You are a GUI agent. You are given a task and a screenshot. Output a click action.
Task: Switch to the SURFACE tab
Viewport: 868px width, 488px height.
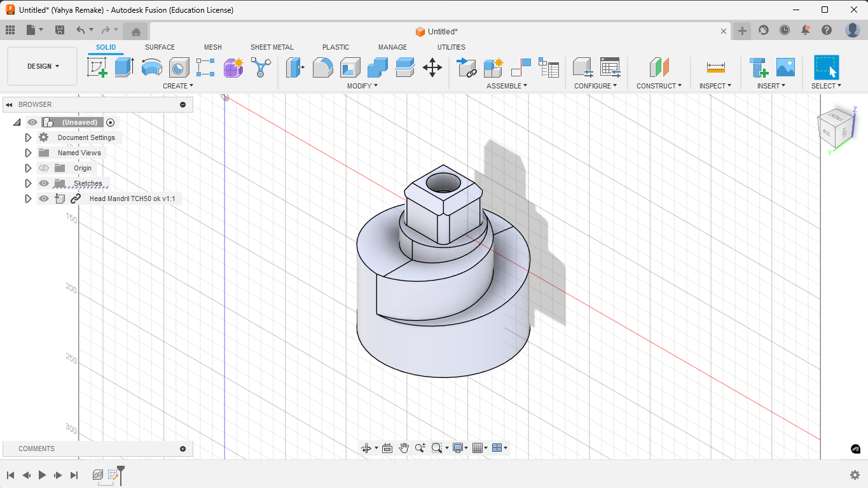[160, 47]
